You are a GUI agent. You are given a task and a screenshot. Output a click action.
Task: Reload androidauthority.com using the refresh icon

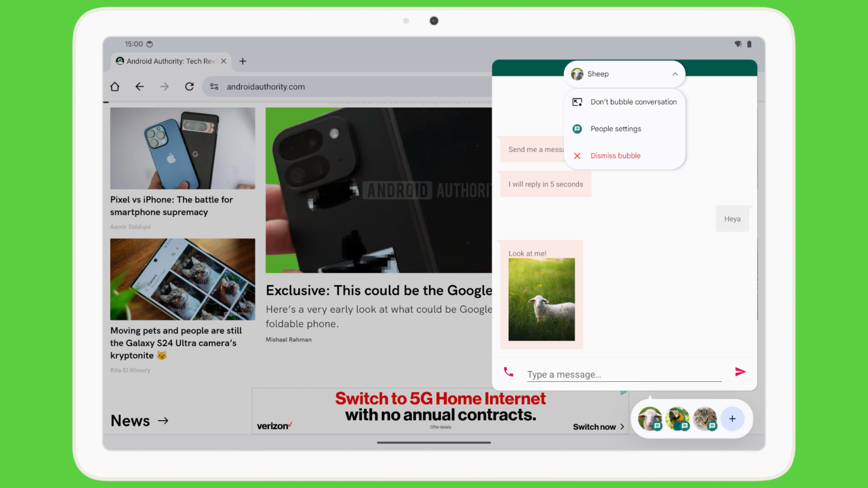[x=189, y=86]
